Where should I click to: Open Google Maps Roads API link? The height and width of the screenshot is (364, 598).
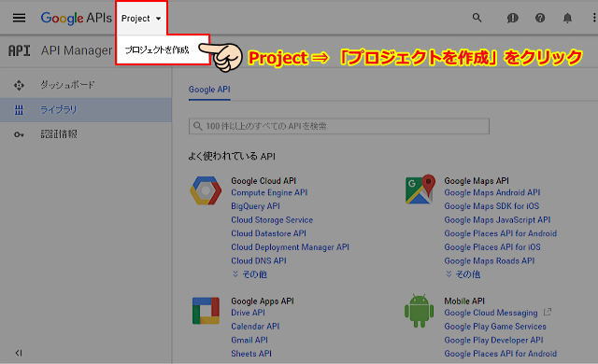point(490,260)
